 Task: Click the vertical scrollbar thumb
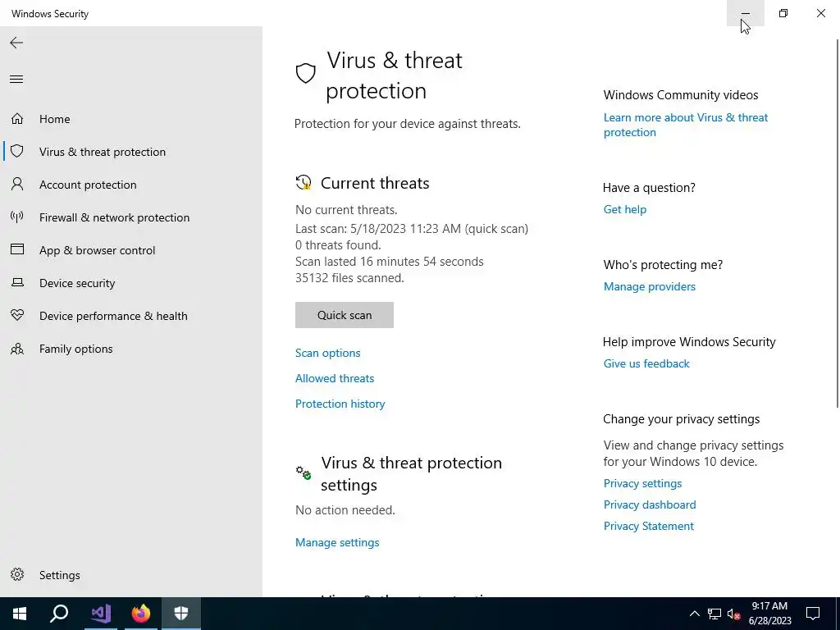838,222
